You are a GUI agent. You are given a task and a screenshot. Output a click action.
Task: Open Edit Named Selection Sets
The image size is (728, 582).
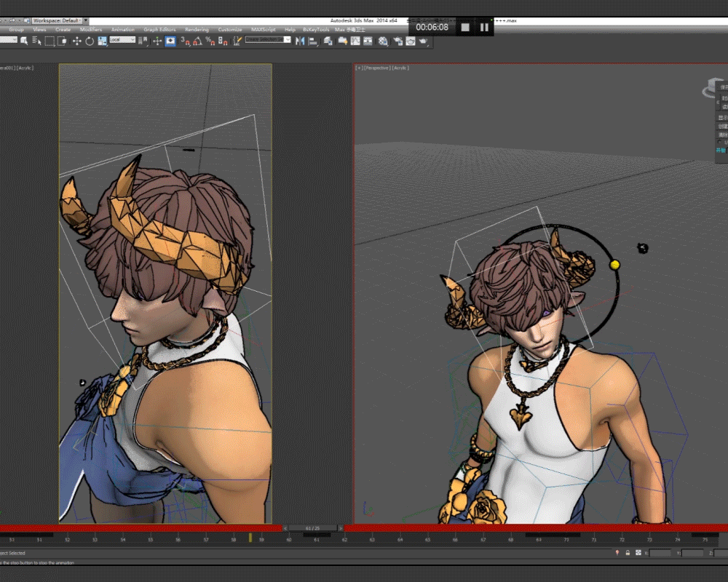(237, 41)
